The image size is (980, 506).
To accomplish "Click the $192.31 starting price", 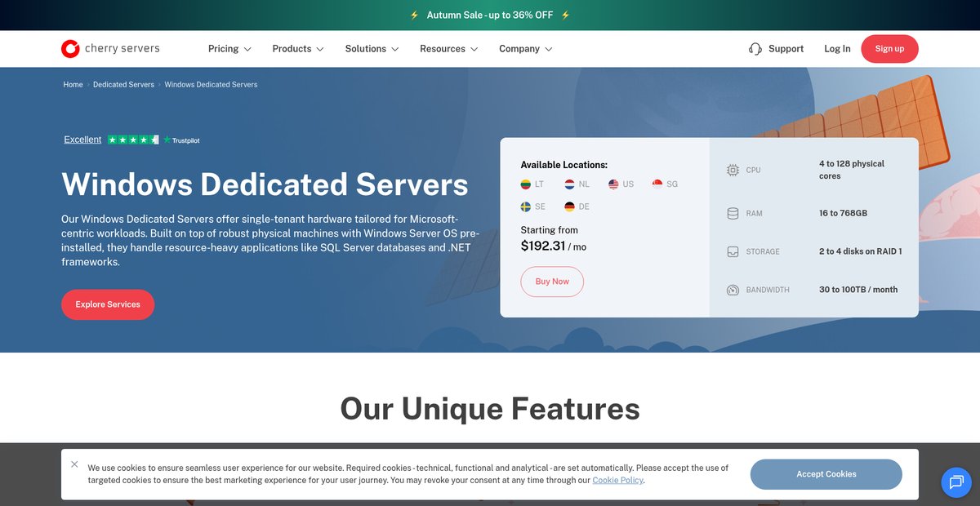I will [x=543, y=245].
